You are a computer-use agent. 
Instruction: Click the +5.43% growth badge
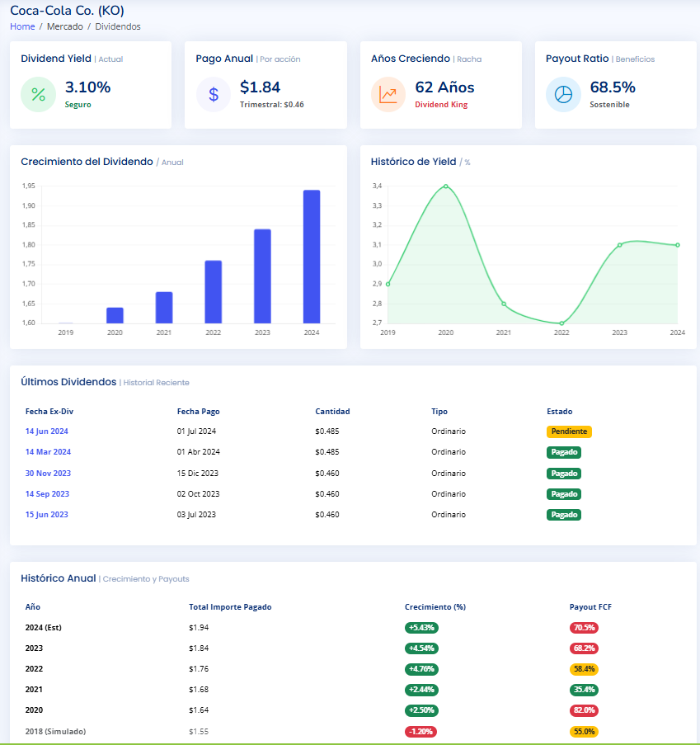click(421, 628)
